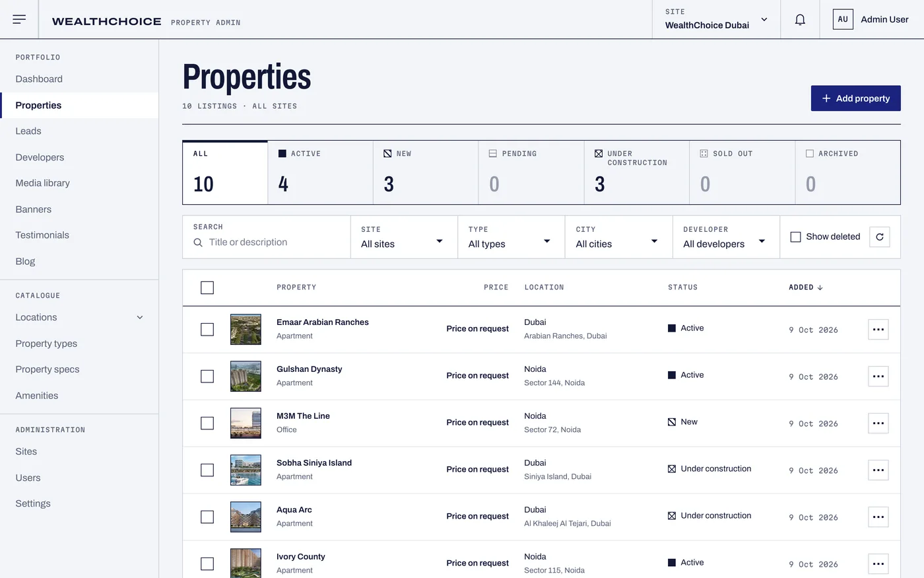The image size is (924, 578).
Task: Open actions menu for Aqua Arc
Action: (878, 517)
